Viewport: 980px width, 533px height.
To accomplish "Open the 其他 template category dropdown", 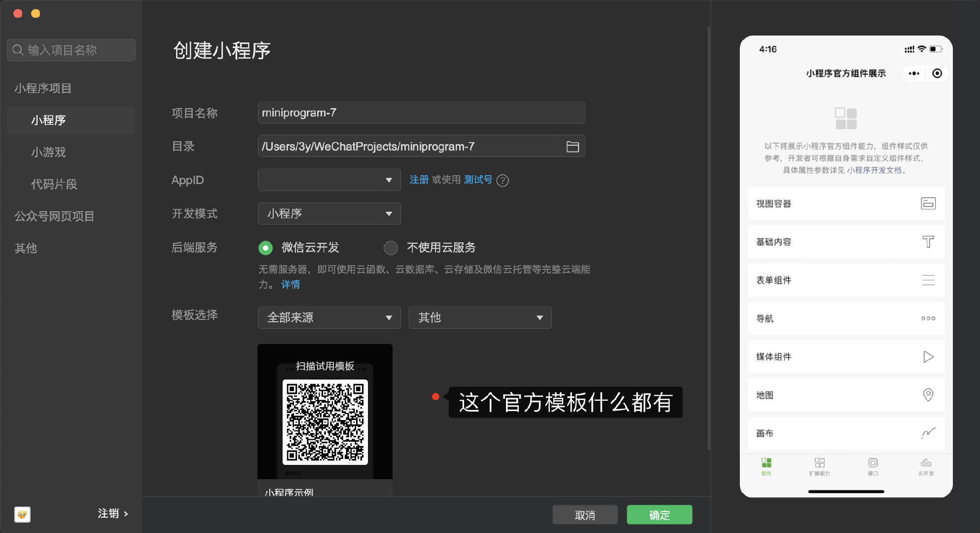I will click(x=480, y=317).
